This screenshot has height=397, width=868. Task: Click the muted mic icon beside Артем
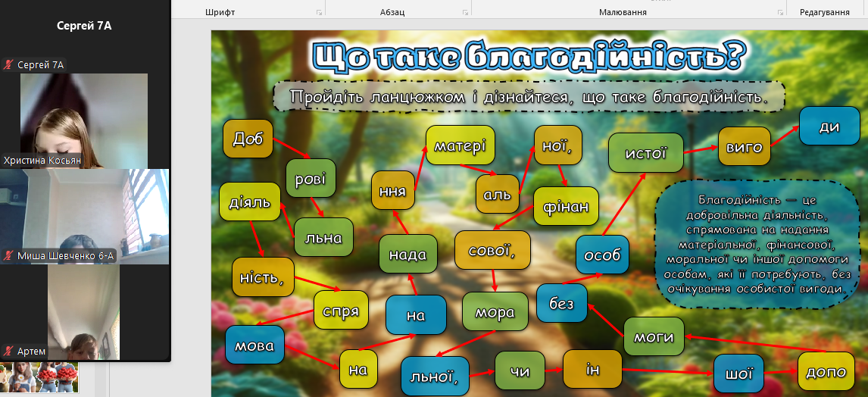[9, 352]
